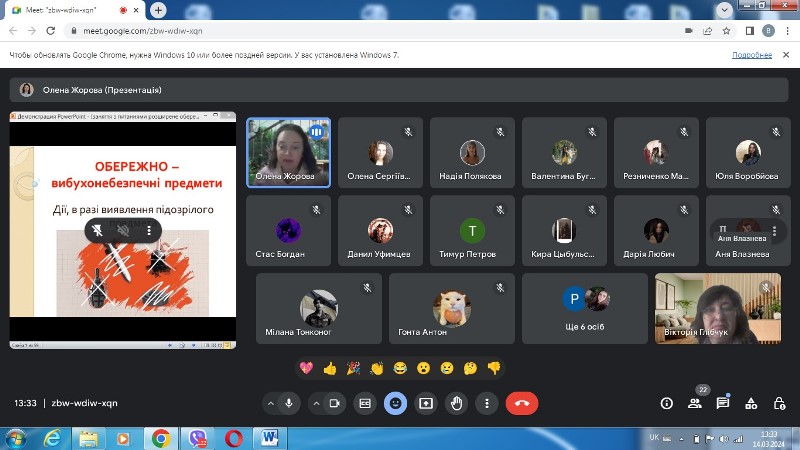
Task: Bookmark this page star icon
Action: coord(727,31)
